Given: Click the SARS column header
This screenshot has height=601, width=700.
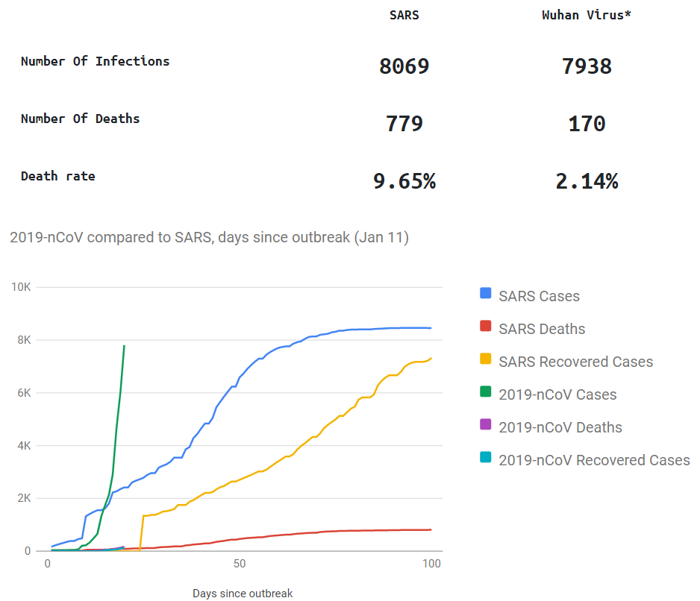Looking at the screenshot, I should [404, 15].
